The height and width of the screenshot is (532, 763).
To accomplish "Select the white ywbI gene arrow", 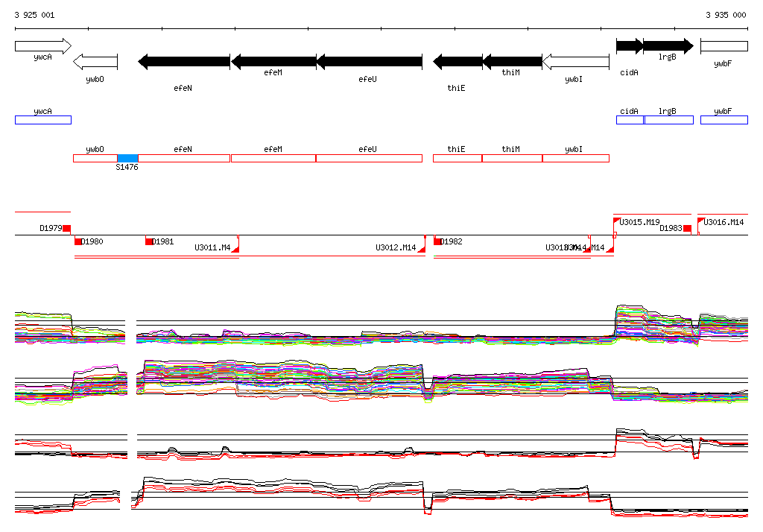I will click(576, 62).
